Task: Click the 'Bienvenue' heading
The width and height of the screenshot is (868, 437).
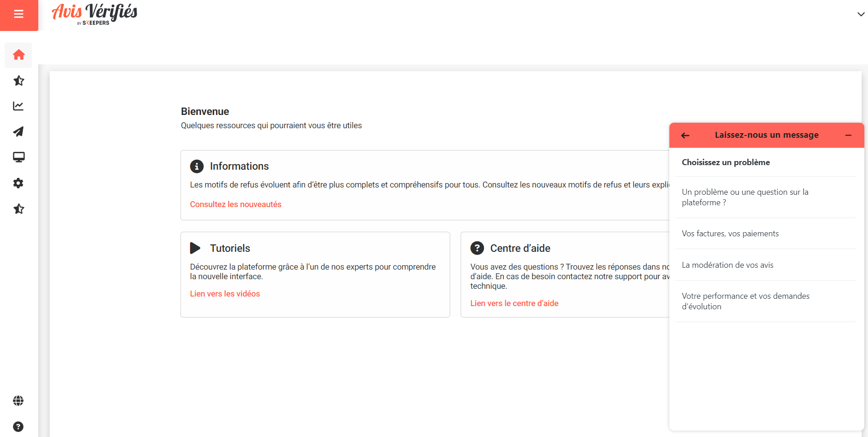Action: click(205, 111)
